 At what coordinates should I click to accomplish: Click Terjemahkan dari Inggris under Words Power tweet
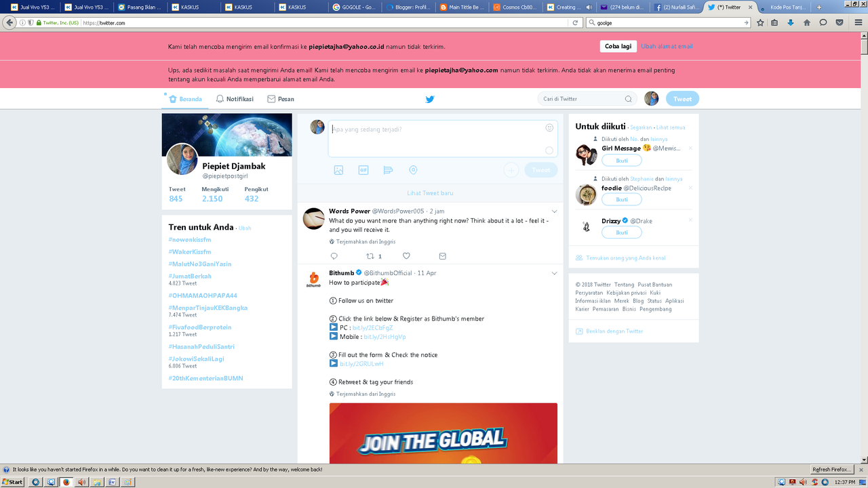pos(366,241)
